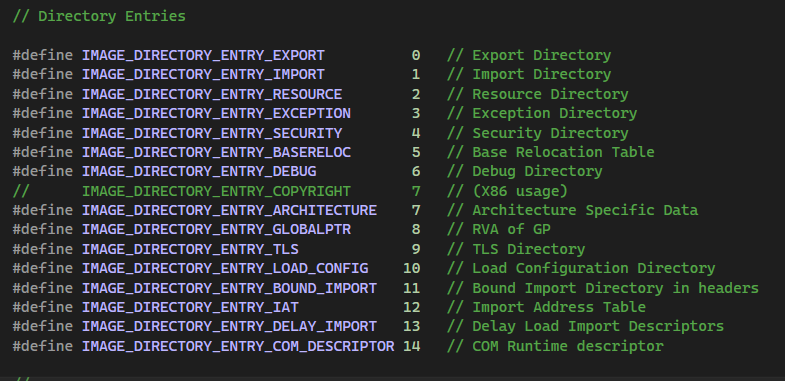Click the IMAGE_DIRECTORY_ENTRY_EXPORT identifier
785x381 pixels.
click(203, 55)
